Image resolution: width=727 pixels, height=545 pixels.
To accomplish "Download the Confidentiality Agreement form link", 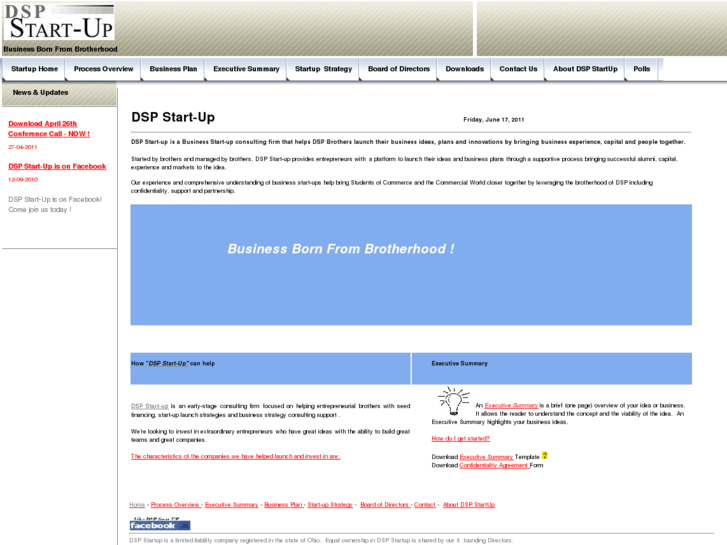I will [494, 465].
